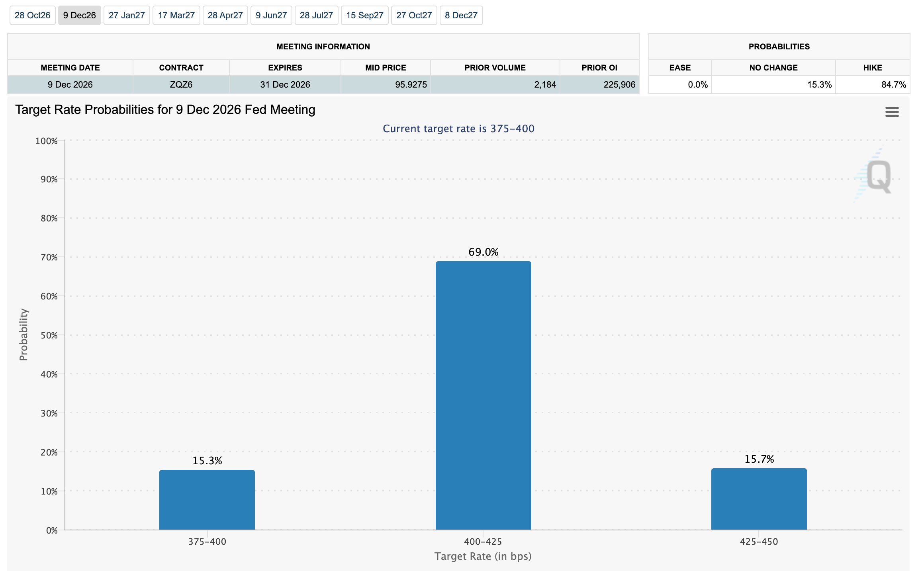Click the Probability y-axis title

click(x=24, y=335)
